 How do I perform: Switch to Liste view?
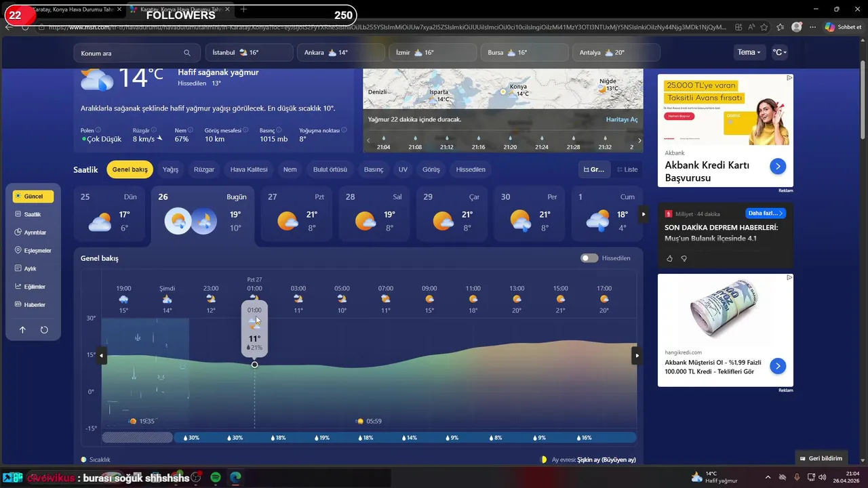(627, 169)
